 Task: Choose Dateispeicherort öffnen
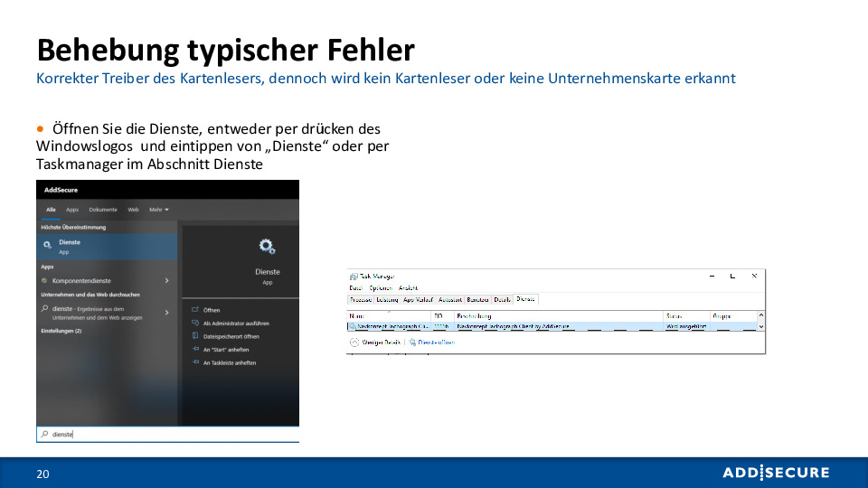click(x=231, y=336)
